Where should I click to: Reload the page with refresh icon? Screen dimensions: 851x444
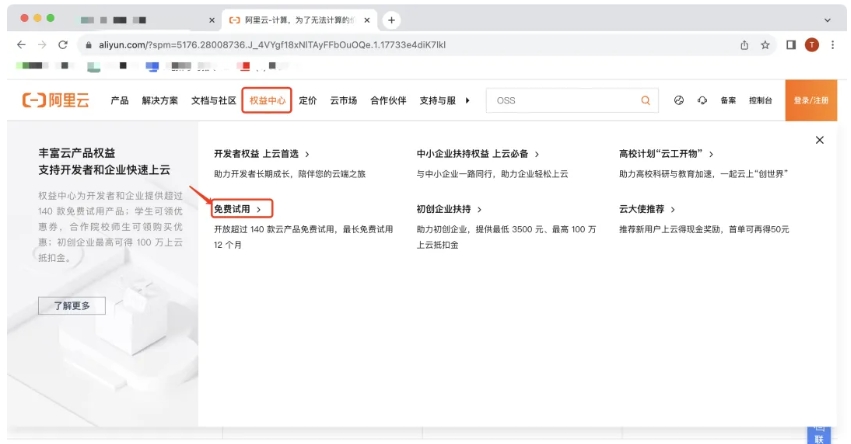(63, 45)
